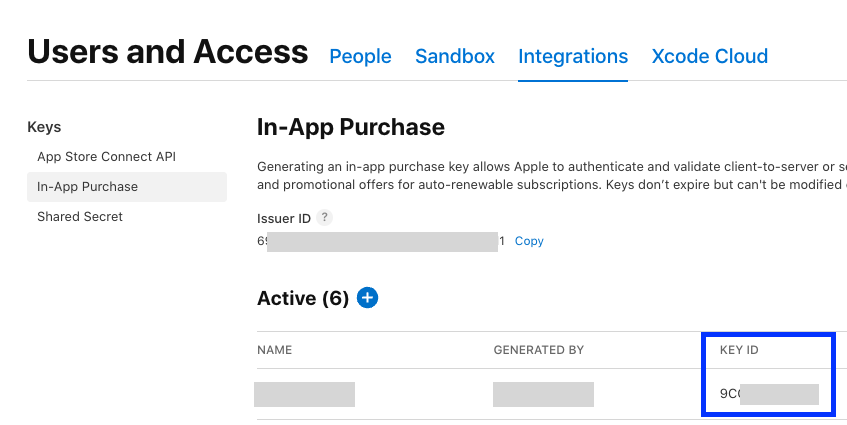Click the redacted key name in the first row
Screen dimensions: 847x425
coord(304,394)
